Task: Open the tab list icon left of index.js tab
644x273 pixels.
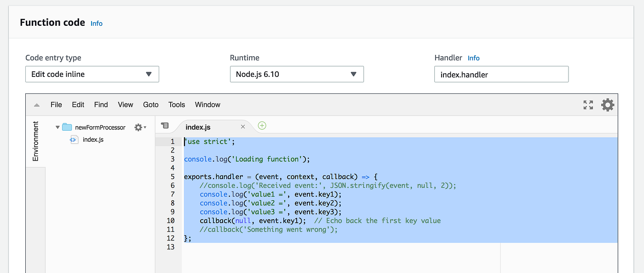Action: click(165, 125)
